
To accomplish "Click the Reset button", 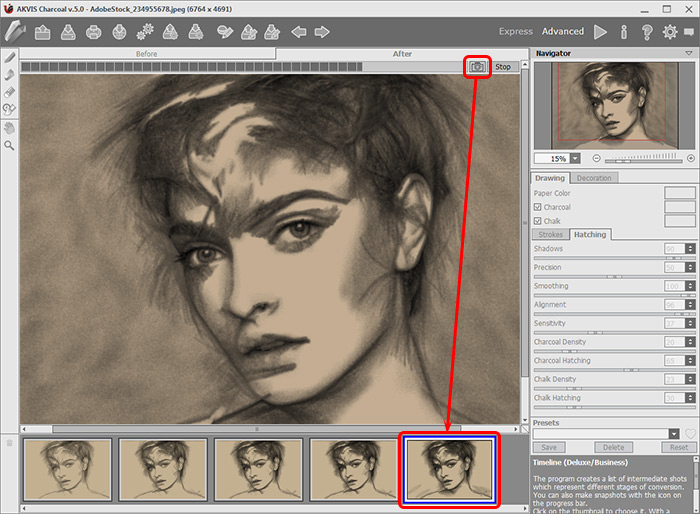I will click(678, 447).
